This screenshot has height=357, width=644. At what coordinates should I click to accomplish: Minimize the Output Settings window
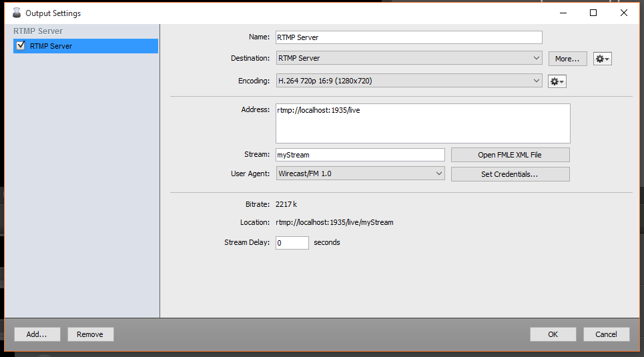pos(563,13)
